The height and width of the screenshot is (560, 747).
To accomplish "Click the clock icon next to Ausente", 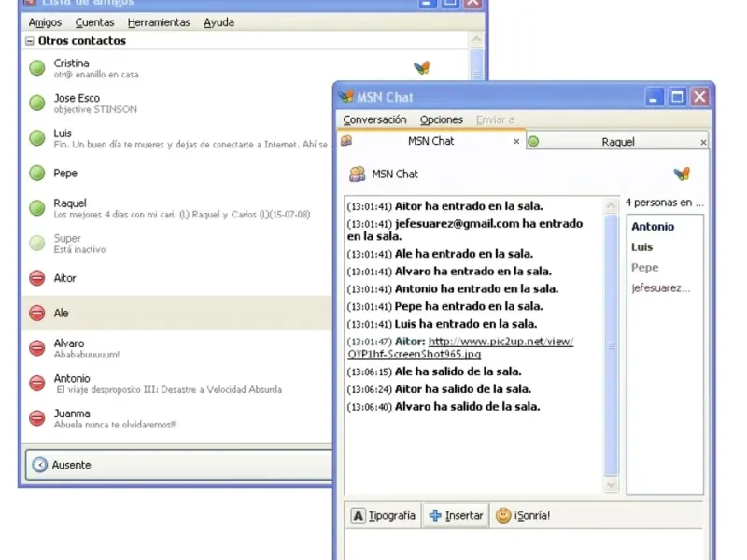I will (39, 465).
